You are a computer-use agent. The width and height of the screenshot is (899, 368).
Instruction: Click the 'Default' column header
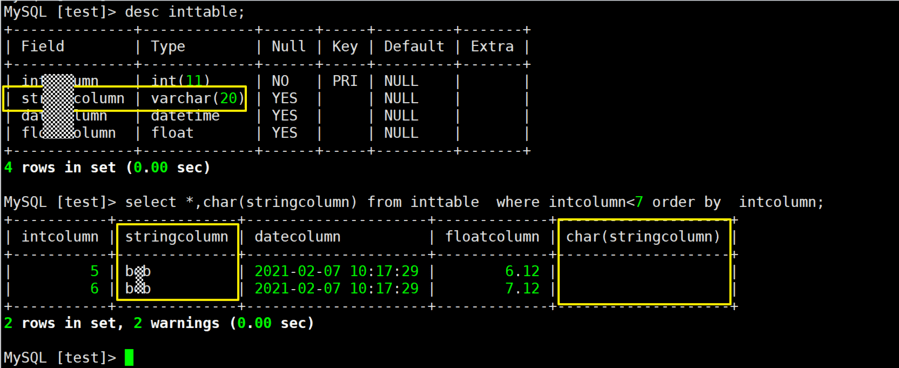coord(414,46)
